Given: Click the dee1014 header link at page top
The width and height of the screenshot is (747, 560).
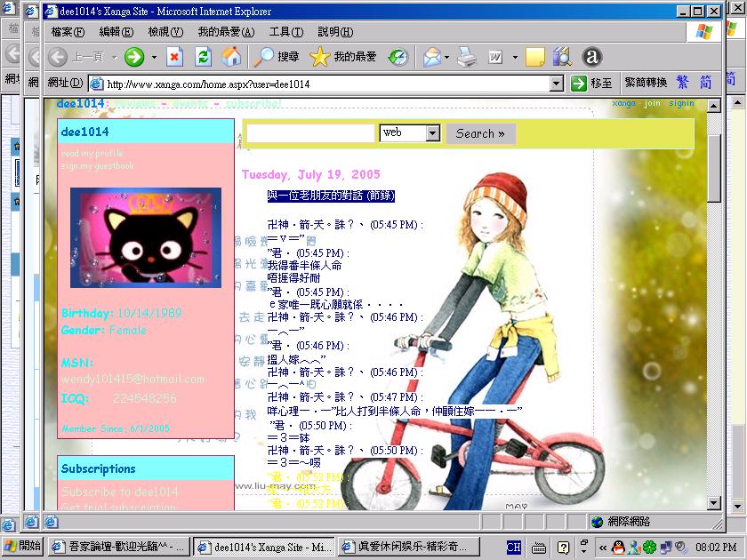Looking at the screenshot, I should coord(80,103).
